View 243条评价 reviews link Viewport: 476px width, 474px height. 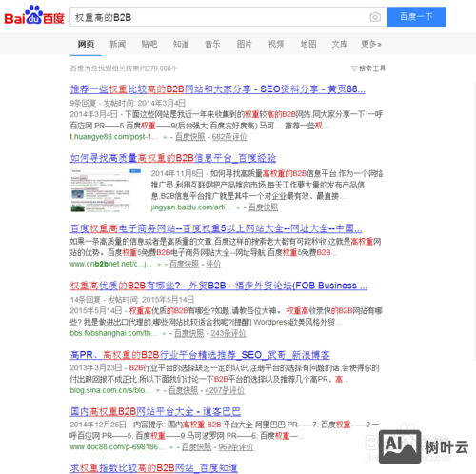(228, 333)
